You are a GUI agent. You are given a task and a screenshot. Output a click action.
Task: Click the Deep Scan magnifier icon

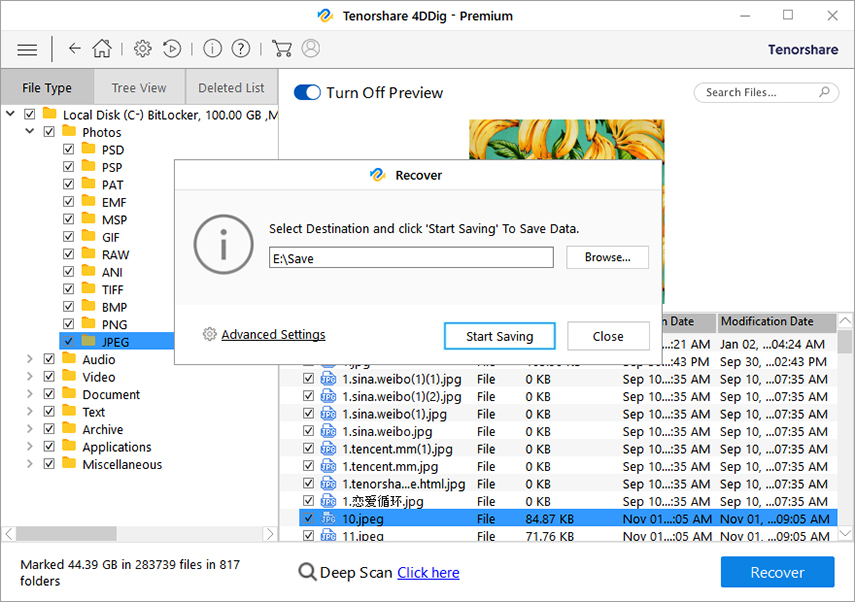[307, 572]
